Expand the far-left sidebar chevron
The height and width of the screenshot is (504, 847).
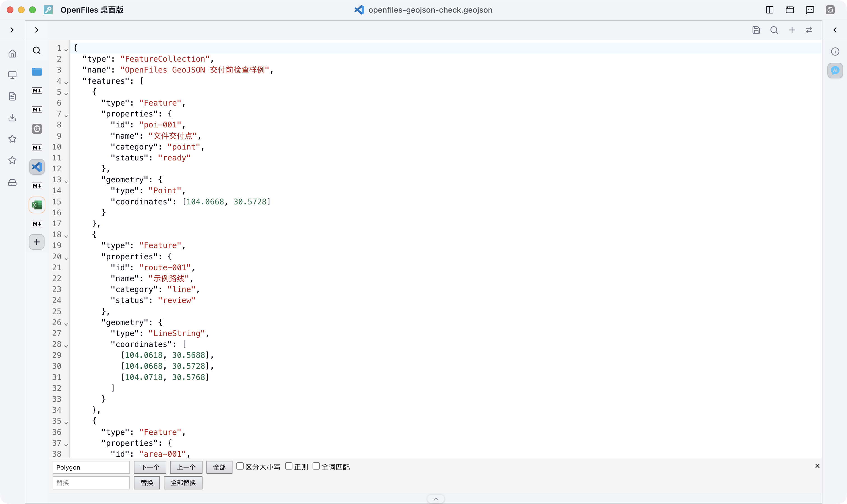pos(12,30)
